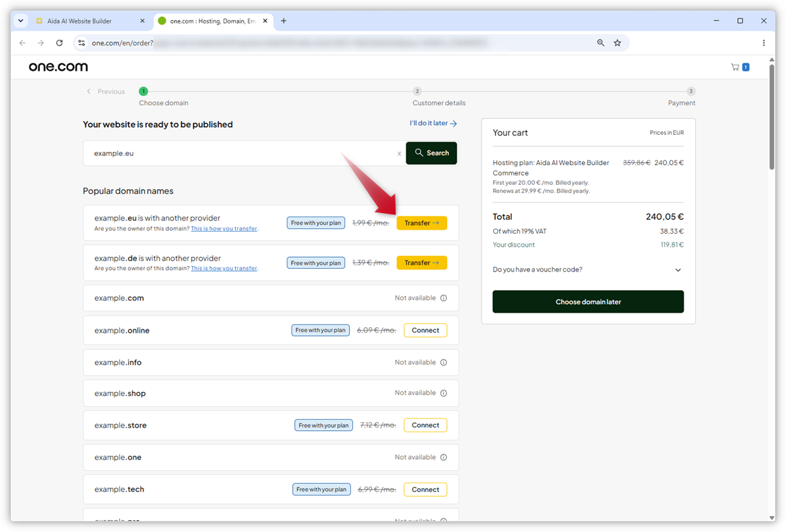Select step 2 Customer details marker
The width and height of the screenshot is (786, 532).
pos(417,91)
